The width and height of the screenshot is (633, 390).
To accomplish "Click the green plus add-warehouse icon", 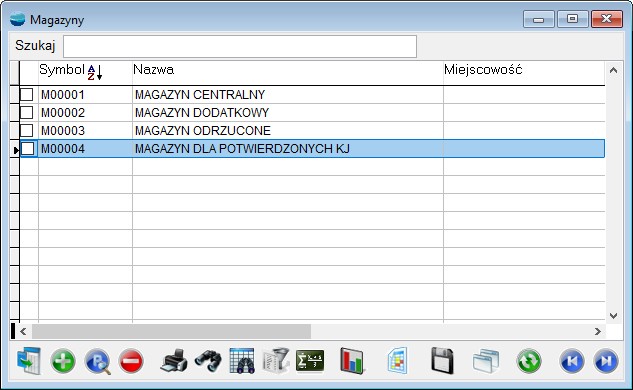I will [x=63, y=361].
